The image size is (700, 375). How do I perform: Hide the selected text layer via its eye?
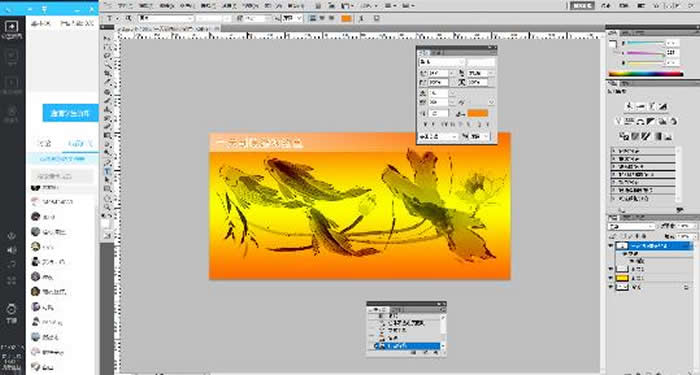coord(611,246)
